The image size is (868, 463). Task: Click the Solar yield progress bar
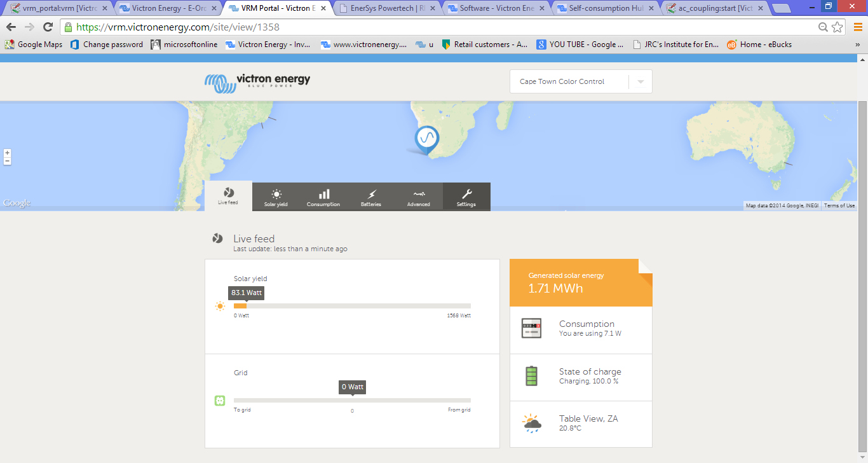[x=352, y=306]
